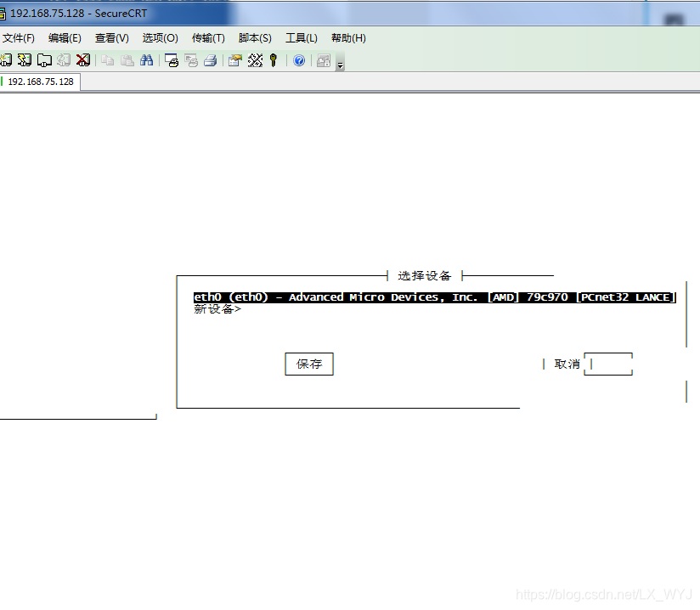
Task: Click the Quick Connect lightning icon
Action: tap(25, 60)
